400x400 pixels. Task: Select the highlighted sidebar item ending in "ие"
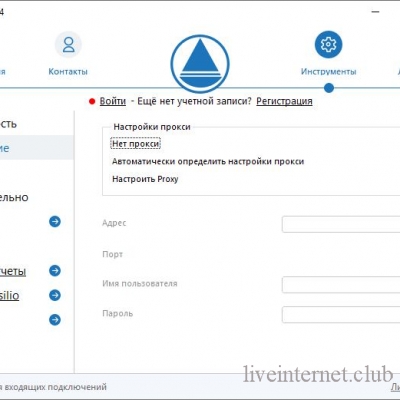[37, 147]
